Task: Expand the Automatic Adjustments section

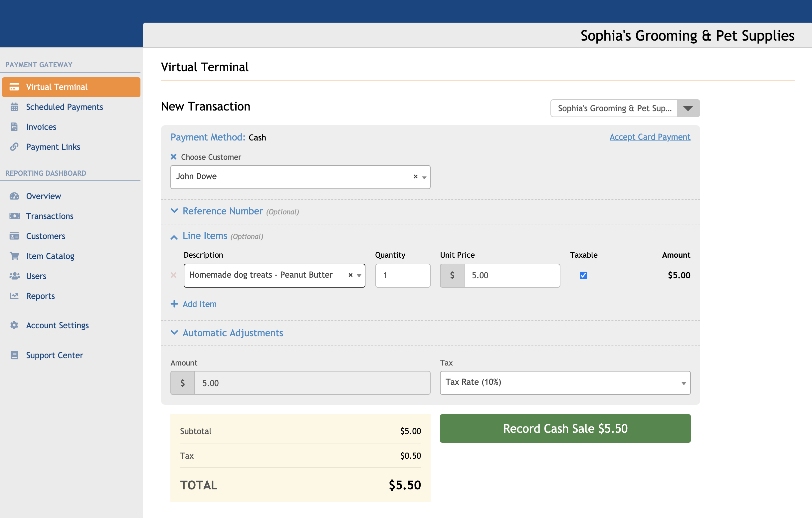Action: pos(233,333)
